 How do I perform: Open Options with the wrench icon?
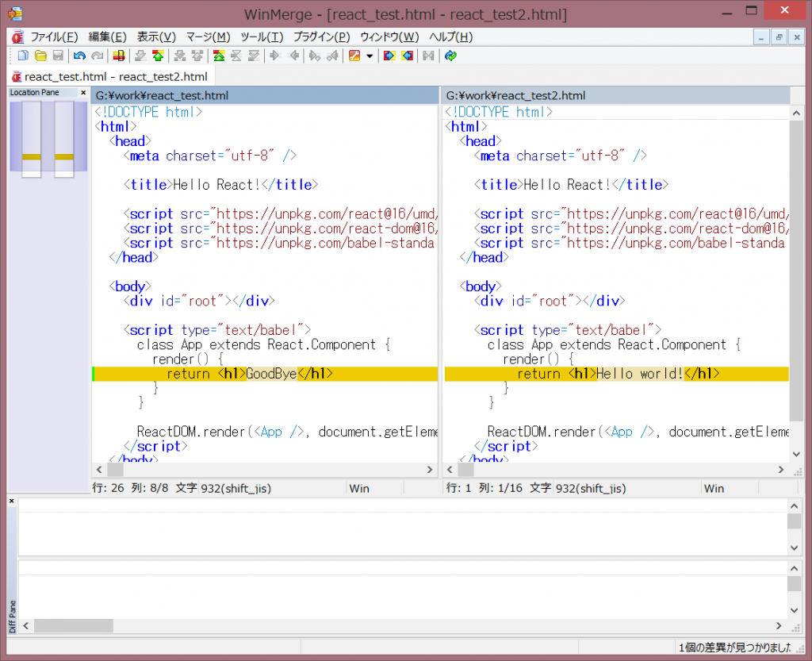click(354, 56)
